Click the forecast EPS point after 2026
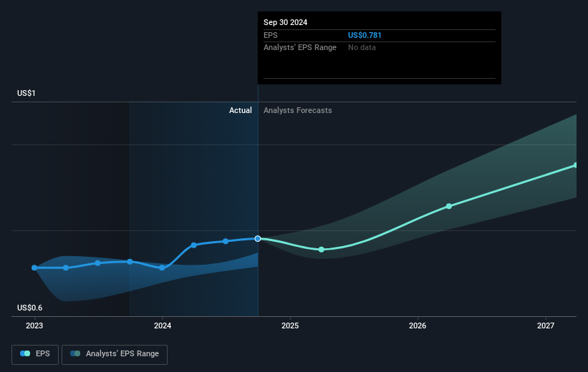The height and width of the screenshot is (372, 588). click(449, 207)
